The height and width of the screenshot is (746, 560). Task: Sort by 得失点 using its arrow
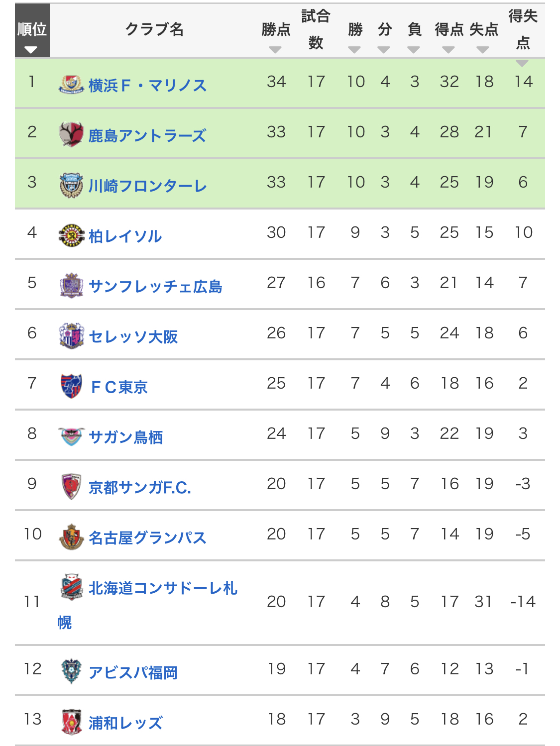[522, 63]
